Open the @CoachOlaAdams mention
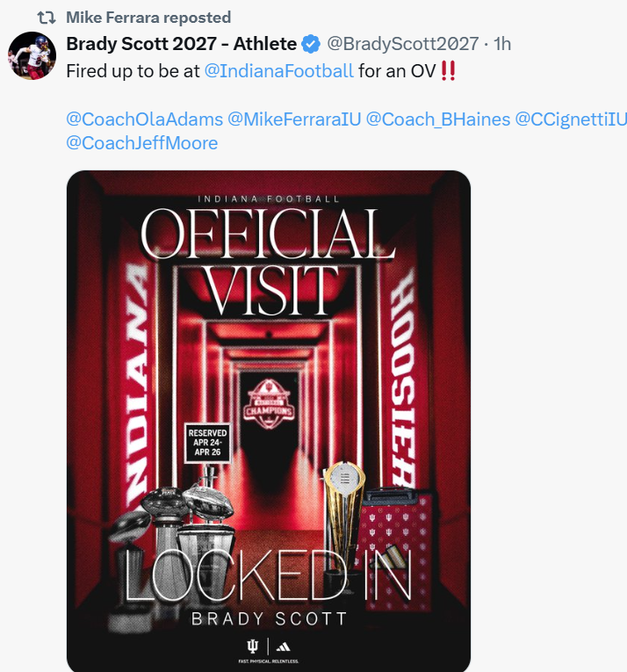This screenshot has height=672, width=627. pyautogui.click(x=144, y=119)
